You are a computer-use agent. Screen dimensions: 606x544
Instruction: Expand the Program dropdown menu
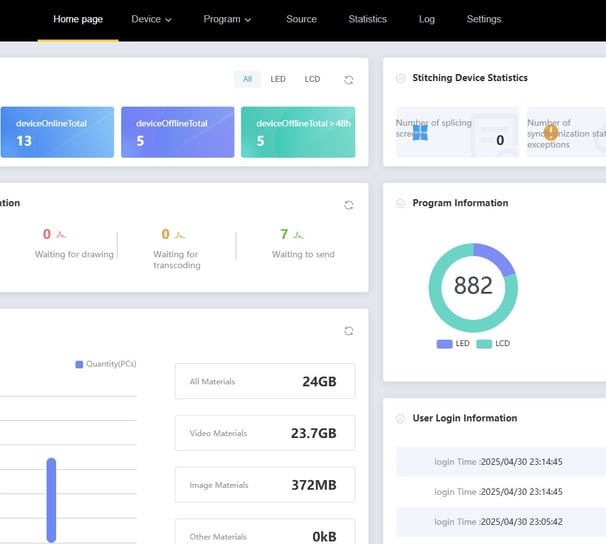(227, 19)
